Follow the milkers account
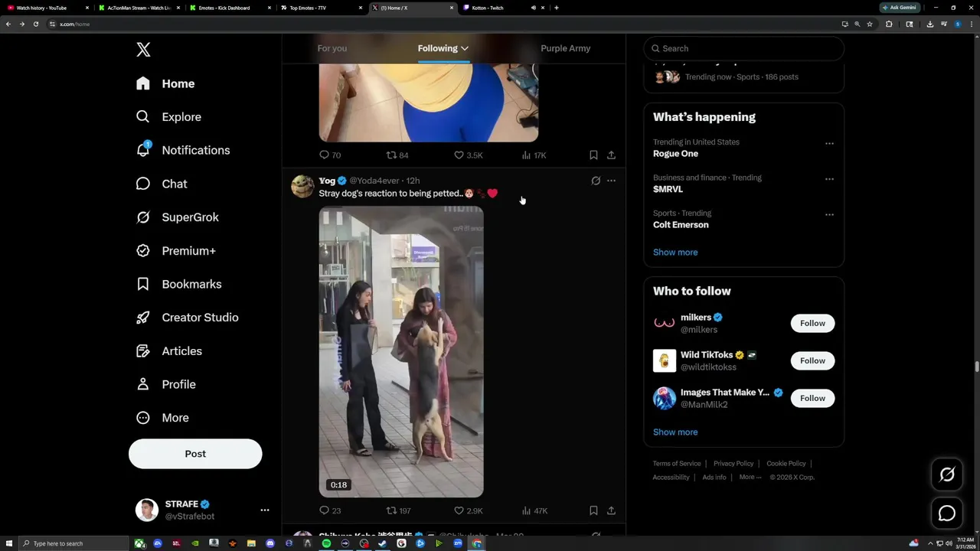This screenshot has height=551, width=980. 812,323
